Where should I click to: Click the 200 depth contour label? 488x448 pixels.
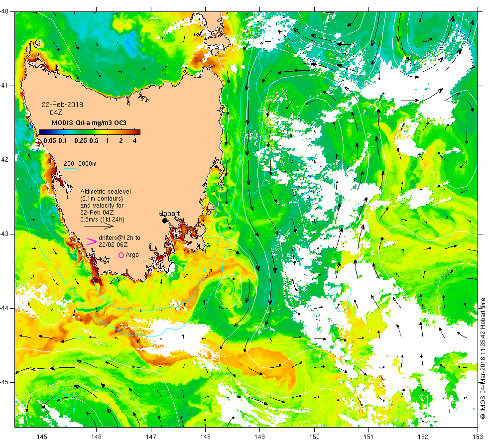click(x=69, y=164)
